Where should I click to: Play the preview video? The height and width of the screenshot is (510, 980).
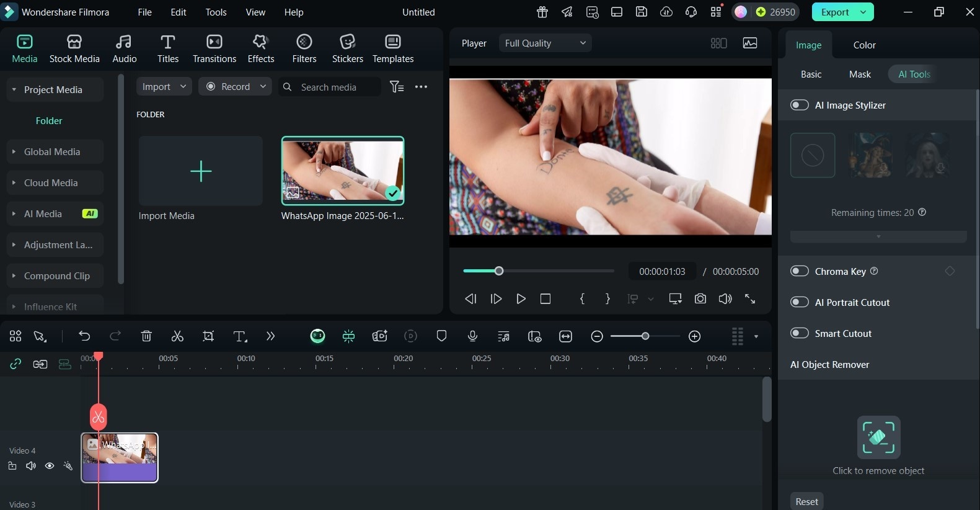click(x=521, y=298)
